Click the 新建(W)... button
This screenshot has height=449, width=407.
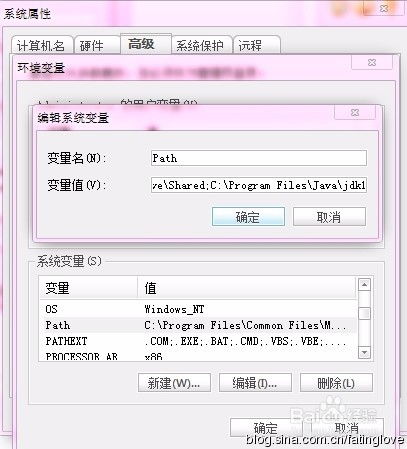(x=174, y=383)
